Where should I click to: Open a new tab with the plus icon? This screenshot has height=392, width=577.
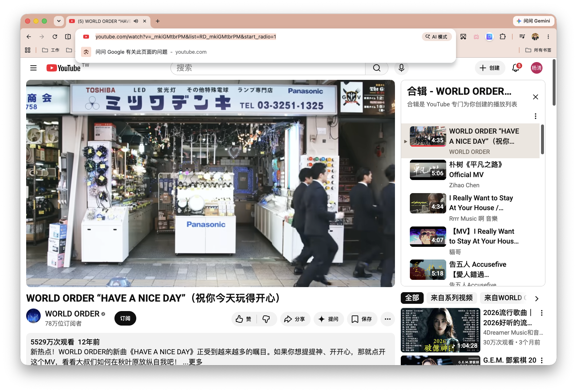click(158, 21)
